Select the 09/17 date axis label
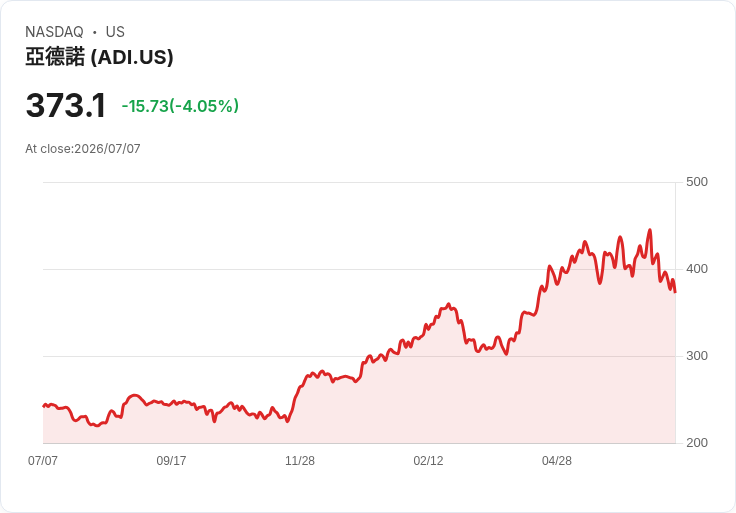Viewport: 736px width, 513px height. click(x=171, y=460)
